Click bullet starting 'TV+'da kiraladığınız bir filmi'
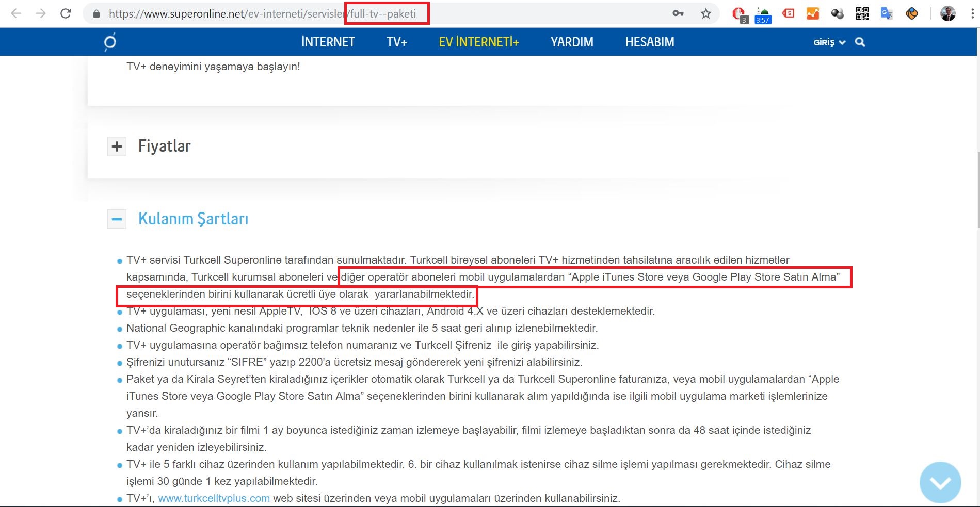This screenshot has height=507, width=980. [469, 438]
